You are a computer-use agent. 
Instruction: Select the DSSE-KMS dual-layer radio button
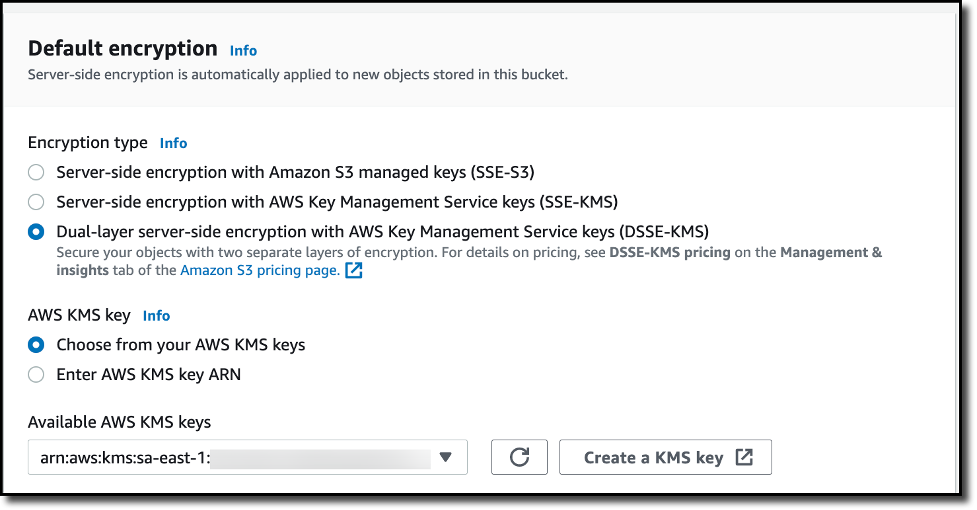[x=36, y=232]
